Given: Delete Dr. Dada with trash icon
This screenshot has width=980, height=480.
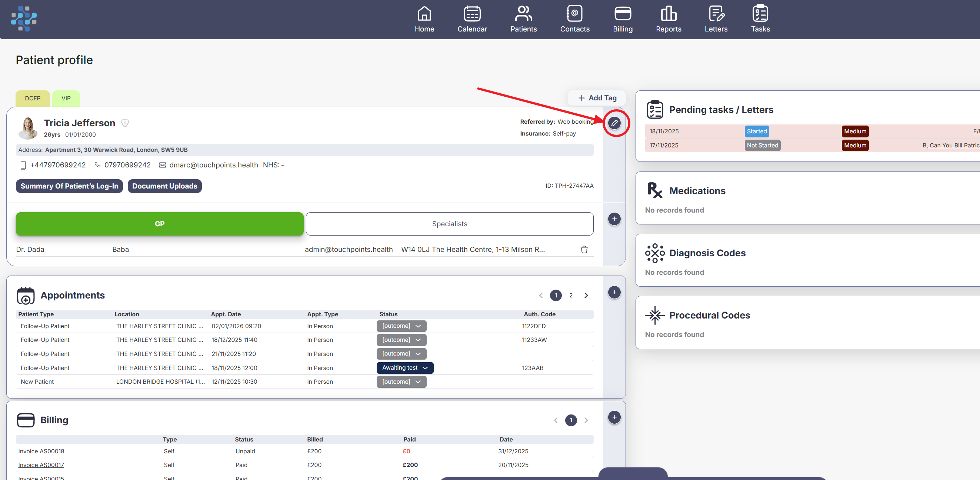Looking at the screenshot, I should [x=584, y=250].
